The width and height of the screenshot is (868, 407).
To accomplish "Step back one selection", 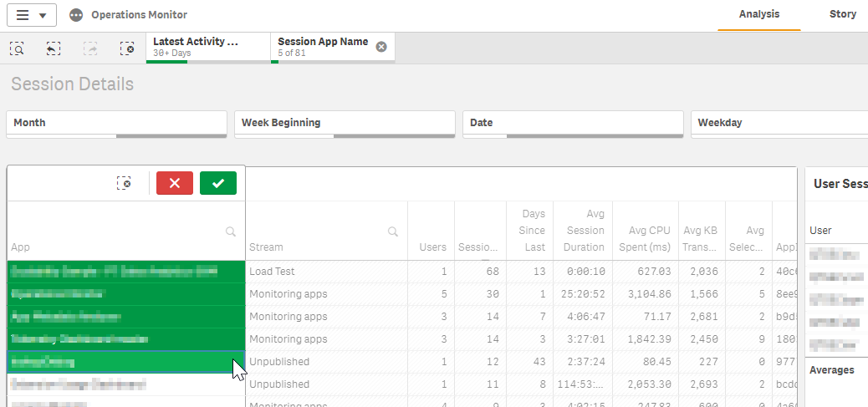I will [54, 48].
